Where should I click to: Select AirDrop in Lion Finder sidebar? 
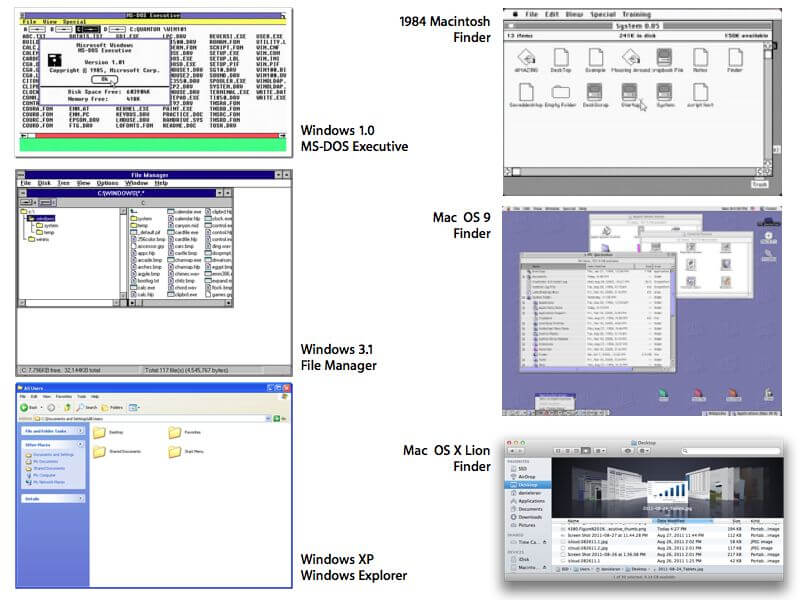pyautogui.click(x=523, y=477)
